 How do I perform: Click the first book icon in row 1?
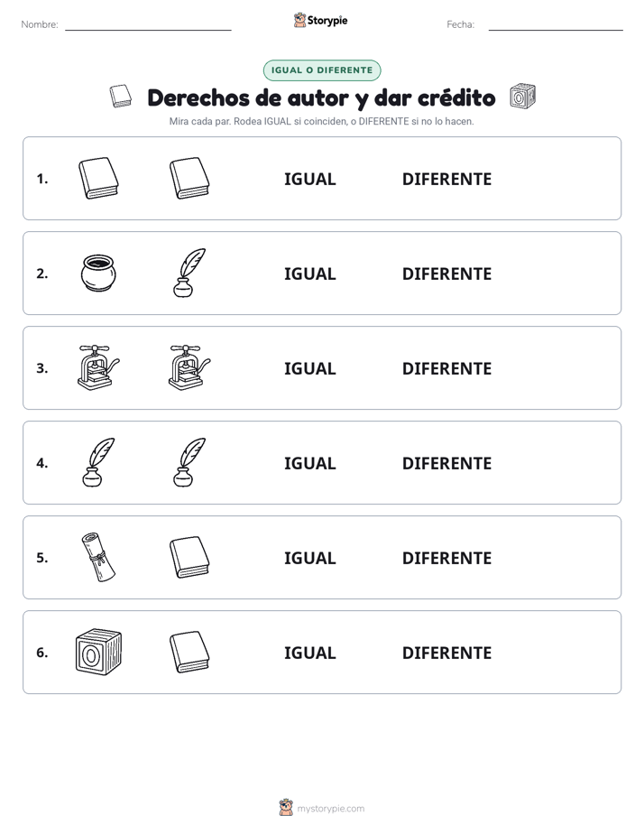(98, 178)
